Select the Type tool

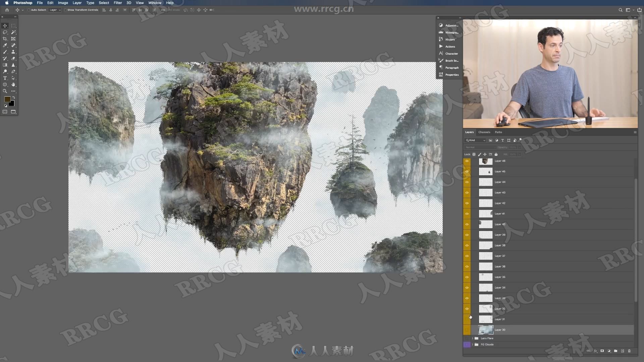coord(5,78)
